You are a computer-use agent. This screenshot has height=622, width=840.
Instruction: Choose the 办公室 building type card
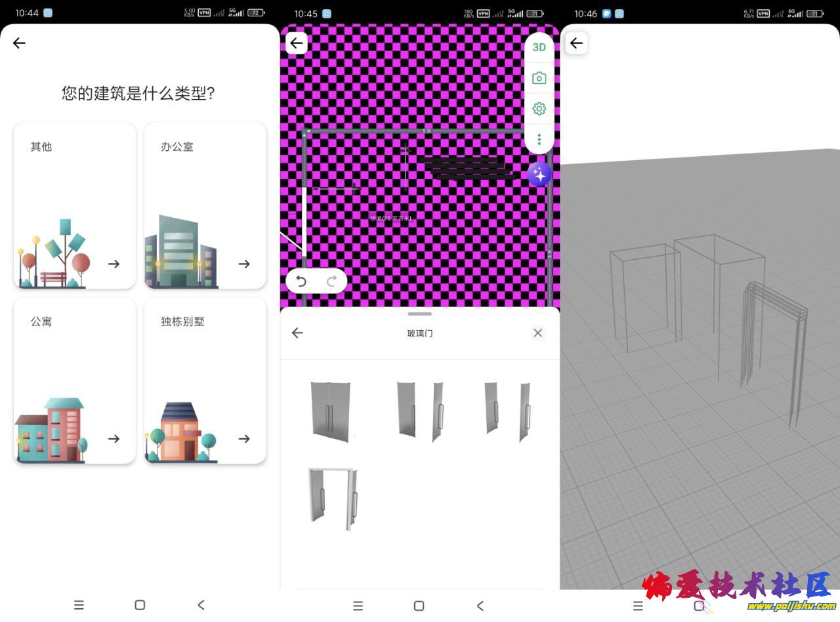[205, 205]
